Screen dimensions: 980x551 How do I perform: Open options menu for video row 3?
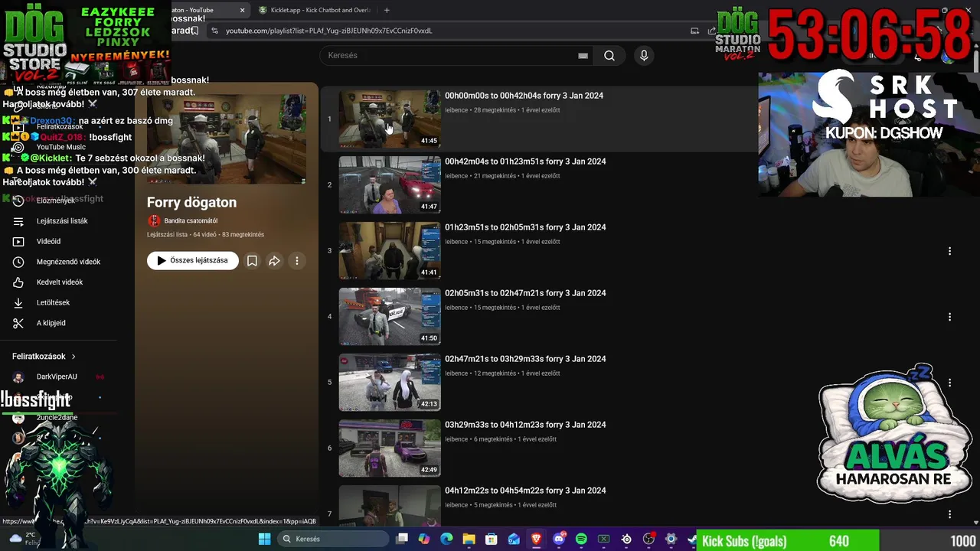point(949,251)
